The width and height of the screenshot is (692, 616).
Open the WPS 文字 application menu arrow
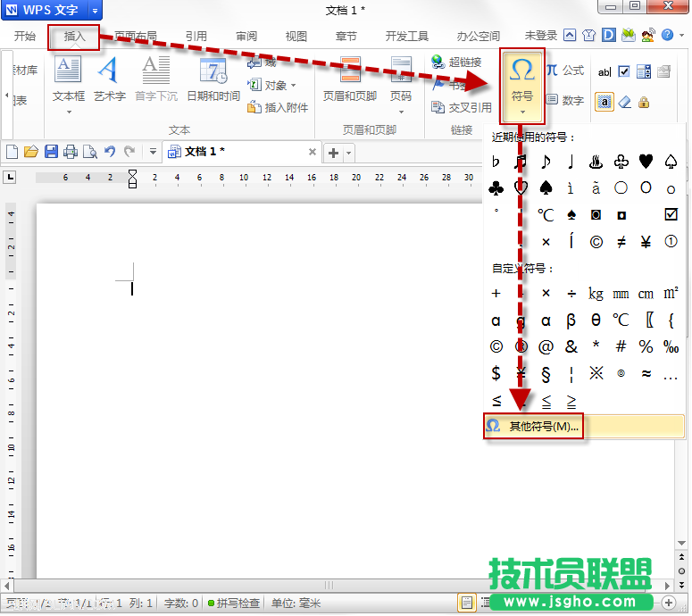tap(95, 10)
